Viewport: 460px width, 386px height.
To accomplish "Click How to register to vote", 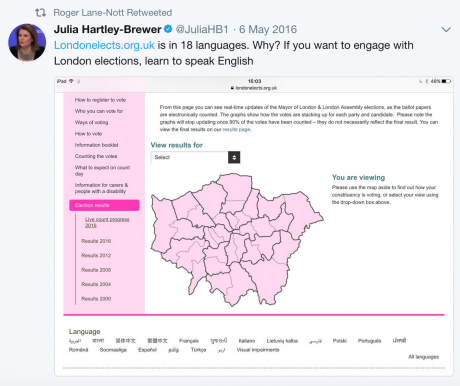I will coord(100,100).
